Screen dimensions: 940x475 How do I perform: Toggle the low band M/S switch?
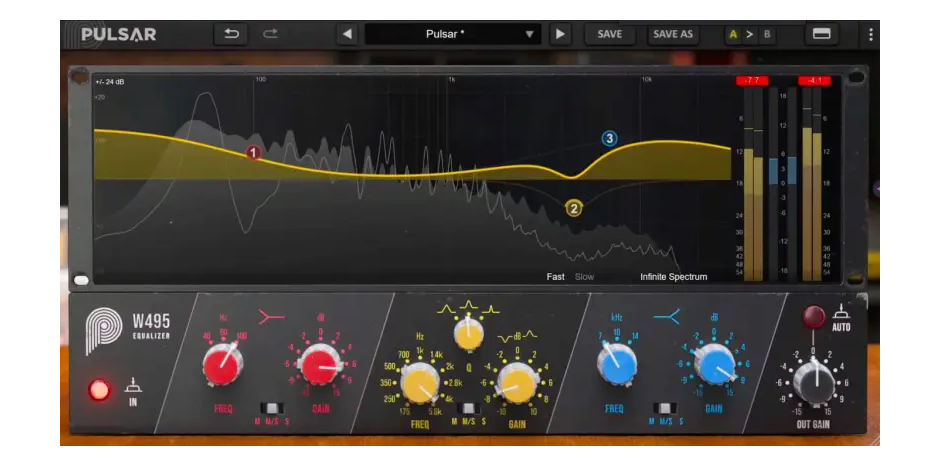(x=273, y=408)
